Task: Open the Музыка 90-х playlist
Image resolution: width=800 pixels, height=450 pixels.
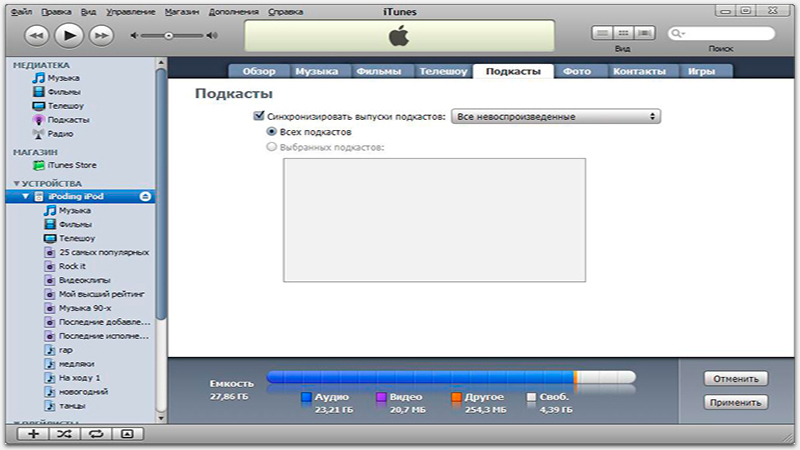Action: pos(77,308)
